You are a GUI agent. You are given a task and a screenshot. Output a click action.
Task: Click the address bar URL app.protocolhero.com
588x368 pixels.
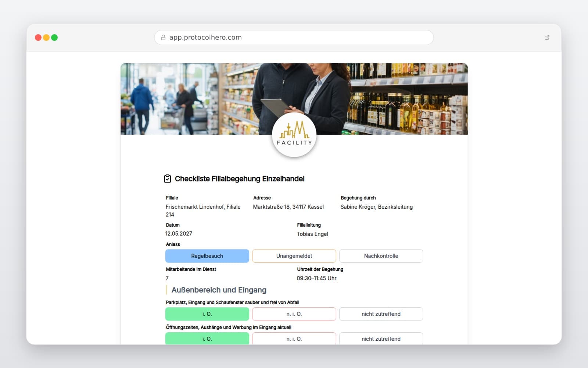pos(205,38)
